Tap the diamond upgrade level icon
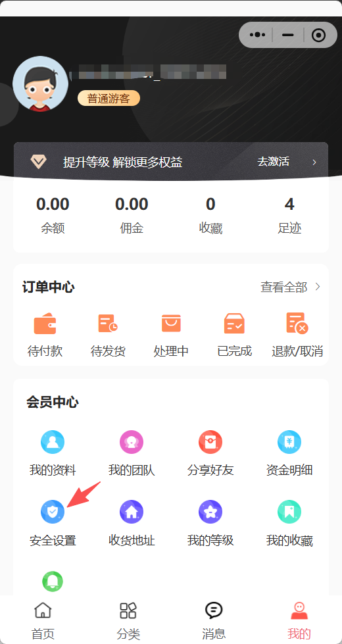The width and height of the screenshot is (342, 644). pyautogui.click(x=38, y=162)
